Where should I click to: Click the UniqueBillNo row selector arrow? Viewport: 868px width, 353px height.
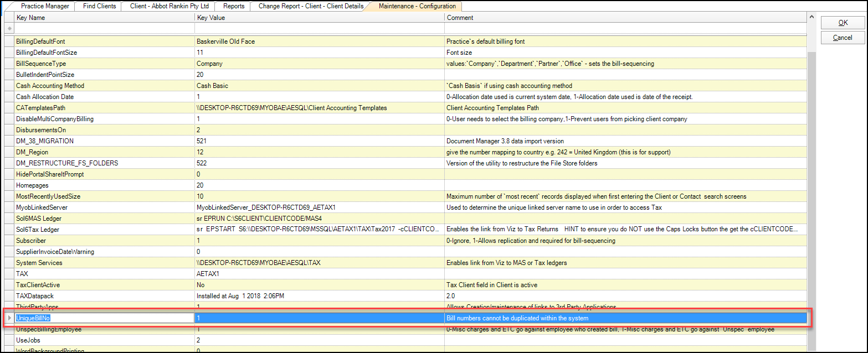pyautogui.click(x=8, y=318)
